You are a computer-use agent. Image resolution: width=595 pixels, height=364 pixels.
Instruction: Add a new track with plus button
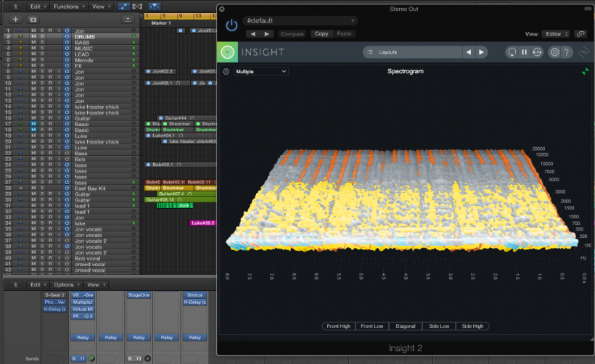click(x=15, y=19)
